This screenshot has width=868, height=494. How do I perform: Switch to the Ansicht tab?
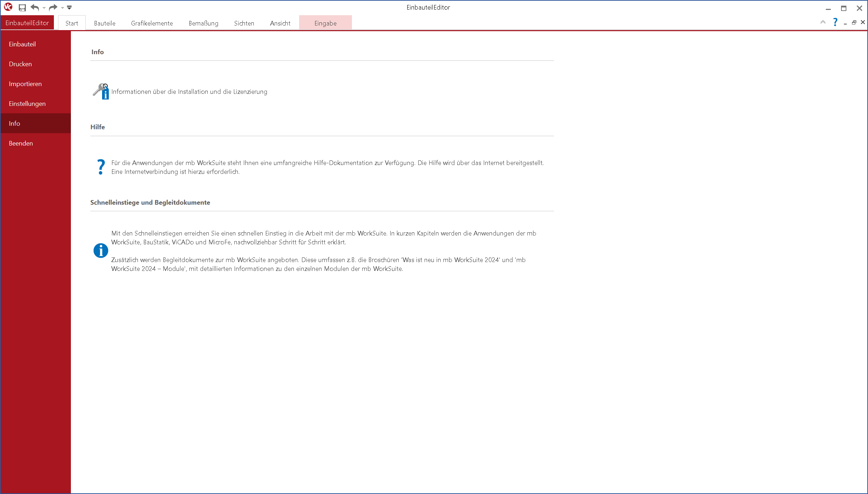click(x=280, y=23)
